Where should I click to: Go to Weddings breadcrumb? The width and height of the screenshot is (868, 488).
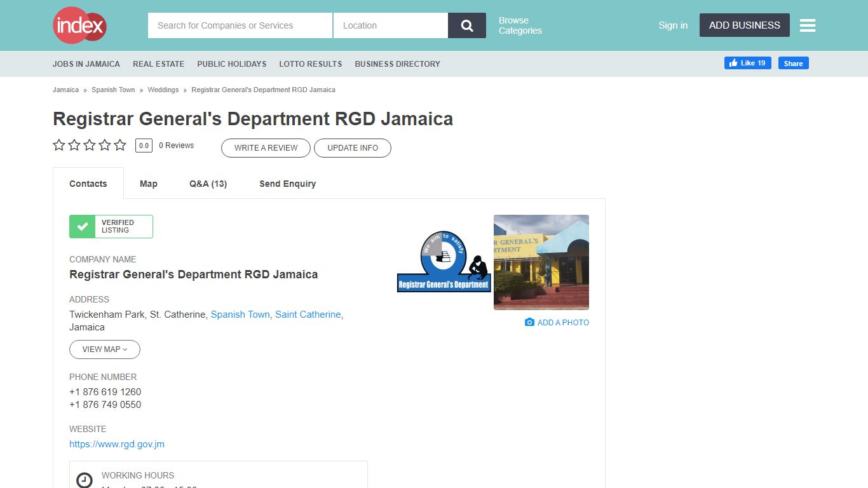163,90
